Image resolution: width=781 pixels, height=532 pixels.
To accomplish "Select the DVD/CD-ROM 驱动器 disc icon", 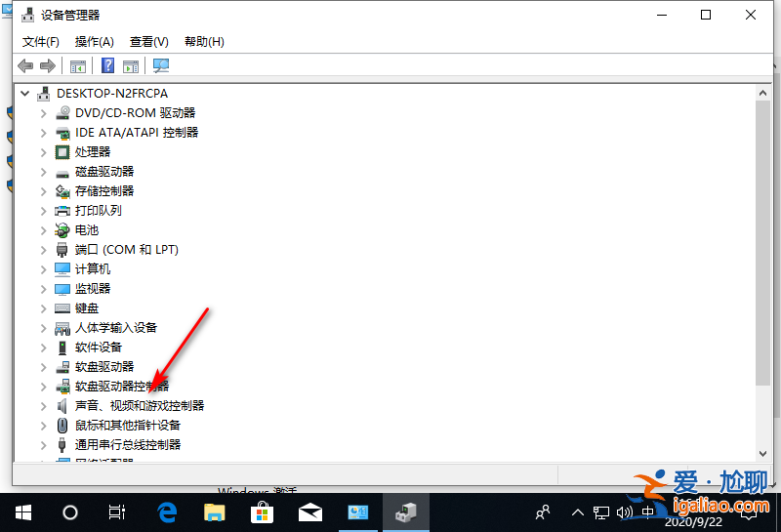I will (62, 113).
